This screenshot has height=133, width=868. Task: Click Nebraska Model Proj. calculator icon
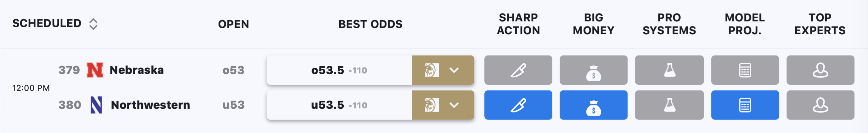[x=745, y=70]
